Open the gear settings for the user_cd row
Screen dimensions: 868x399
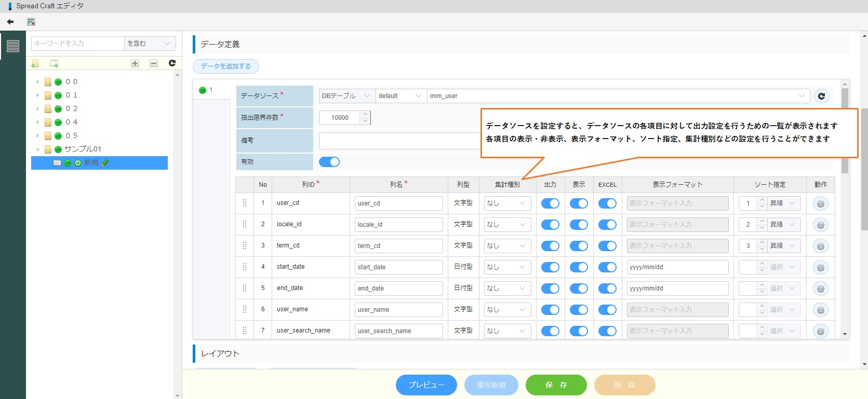(821, 204)
